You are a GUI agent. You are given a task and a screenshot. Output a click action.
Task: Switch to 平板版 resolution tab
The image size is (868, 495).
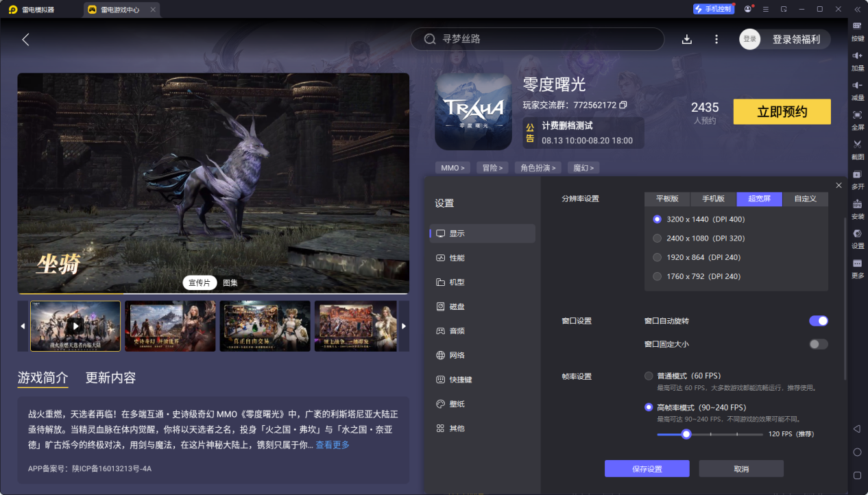pyautogui.click(x=667, y=199)
